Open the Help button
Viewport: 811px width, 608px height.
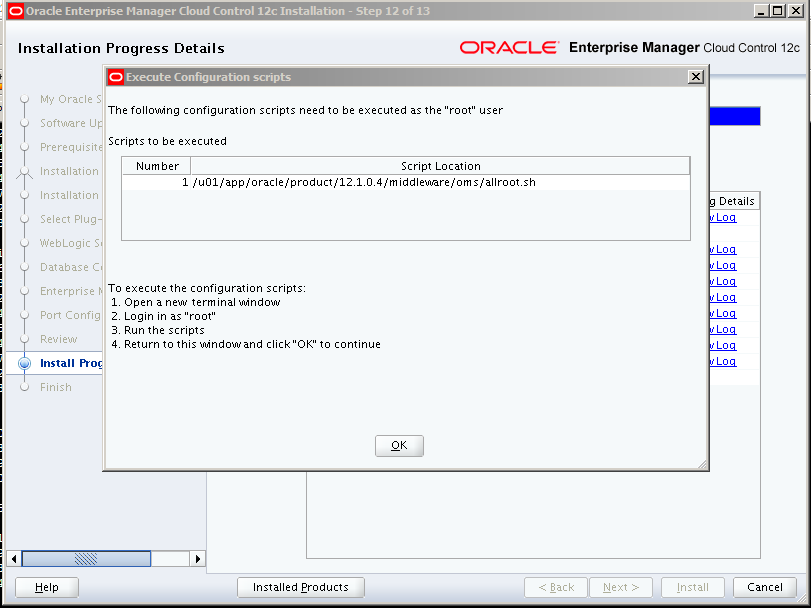pyautogui.click(x=47, y=587)
